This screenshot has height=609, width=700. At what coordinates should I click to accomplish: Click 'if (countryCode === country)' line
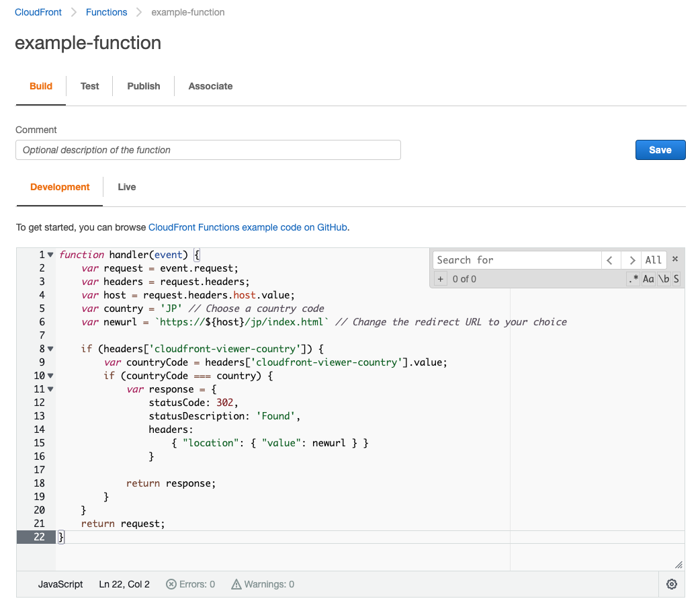pyautogui.click(x=188, y=376)
